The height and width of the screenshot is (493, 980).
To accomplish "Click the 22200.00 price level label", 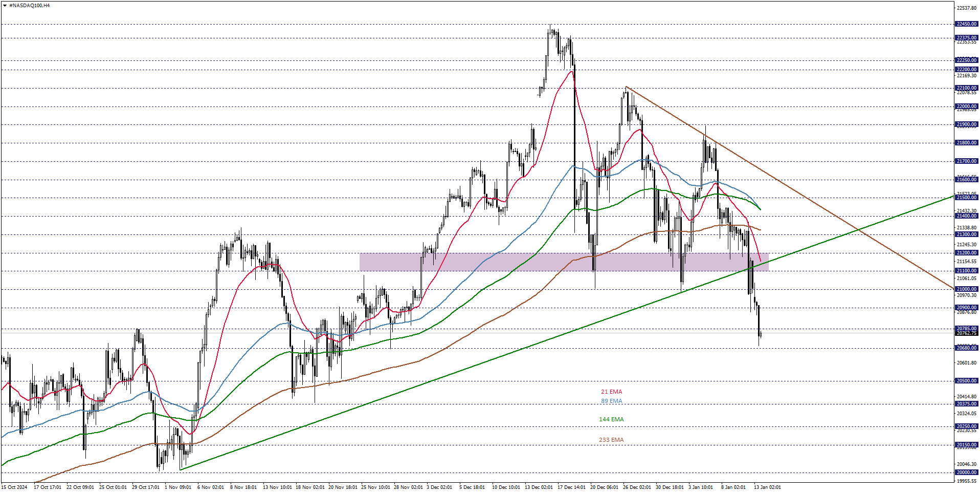I will (966, 70).
